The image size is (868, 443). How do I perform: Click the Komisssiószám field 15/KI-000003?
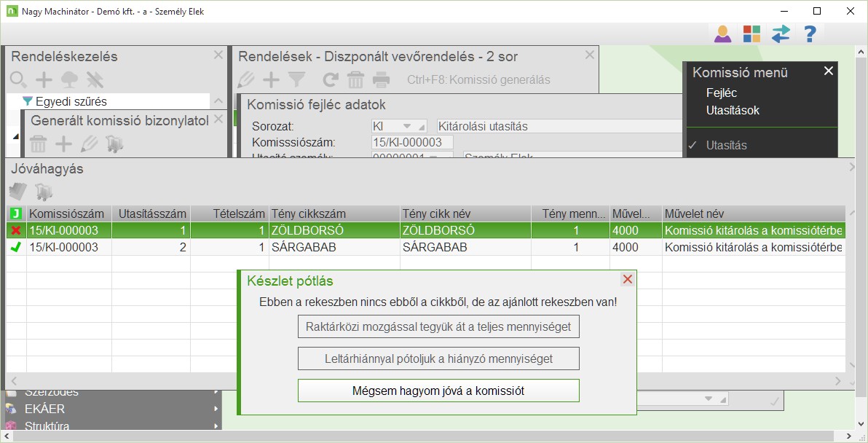[x=412, y=142]
